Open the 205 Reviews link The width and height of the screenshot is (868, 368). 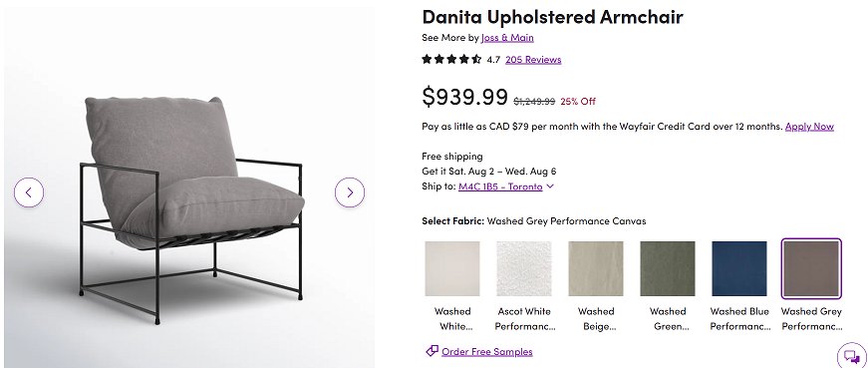[533, 59]
